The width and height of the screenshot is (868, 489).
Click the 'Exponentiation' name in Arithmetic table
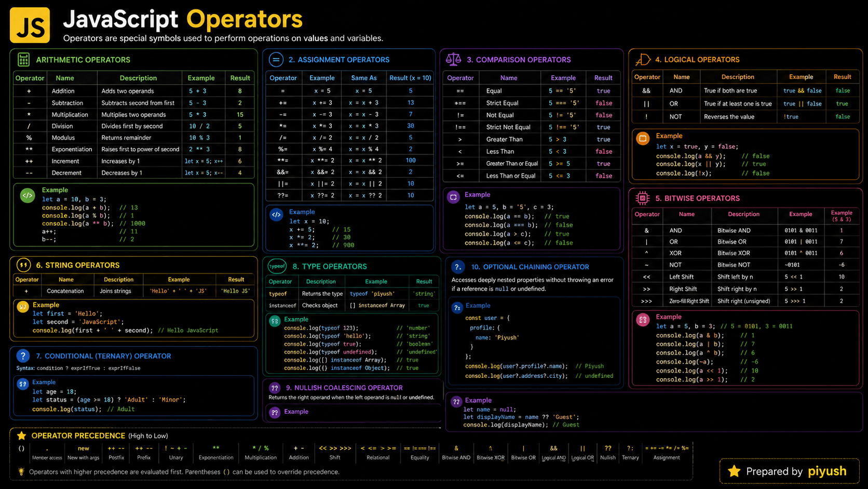point(72,149)
